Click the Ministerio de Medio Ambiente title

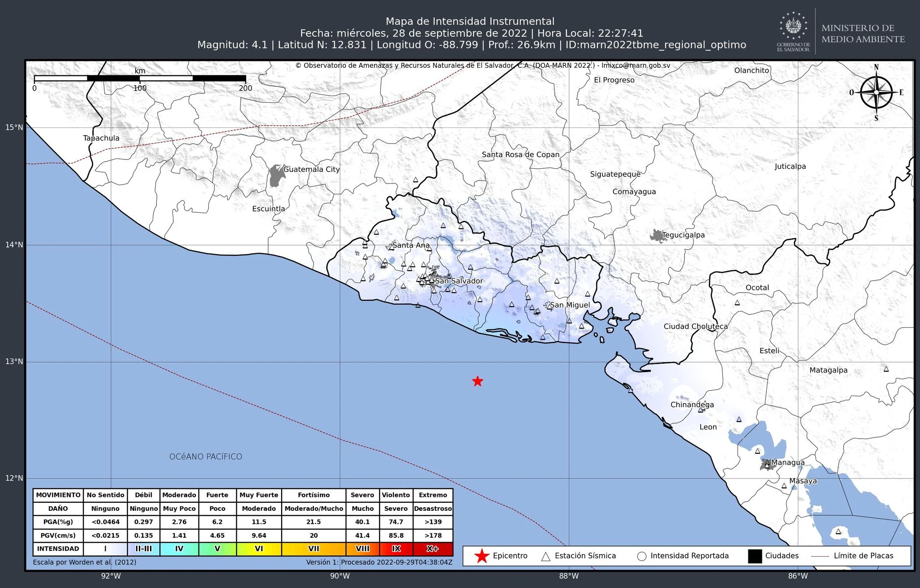(x=863, y=34)
